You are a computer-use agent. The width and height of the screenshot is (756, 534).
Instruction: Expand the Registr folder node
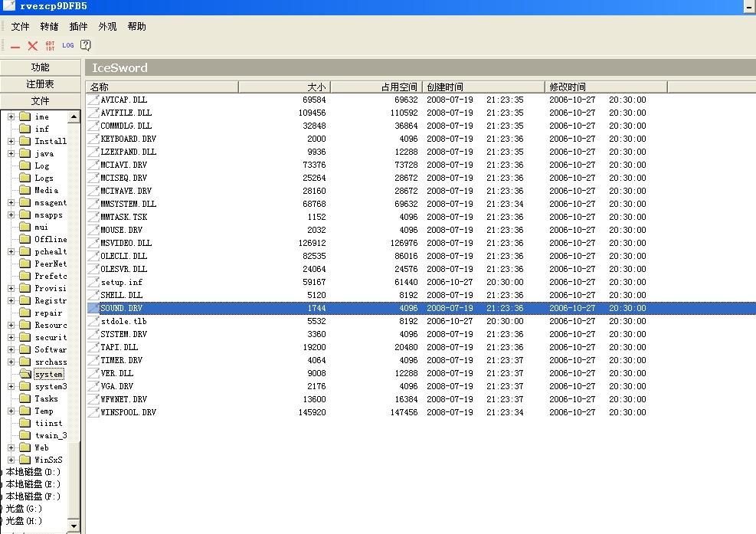11,300
